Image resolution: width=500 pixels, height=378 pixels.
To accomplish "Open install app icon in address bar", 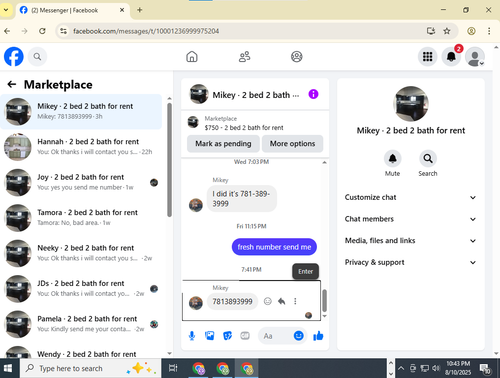I will [x=431, y=31].
